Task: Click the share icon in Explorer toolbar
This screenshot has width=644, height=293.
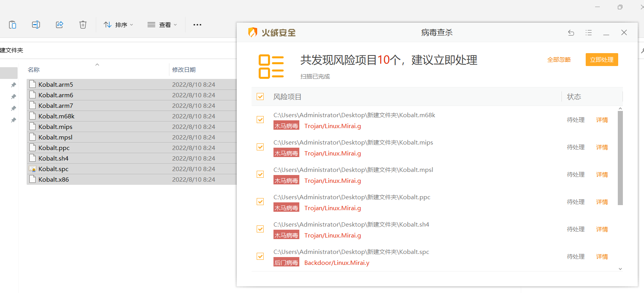Action: 59,25
